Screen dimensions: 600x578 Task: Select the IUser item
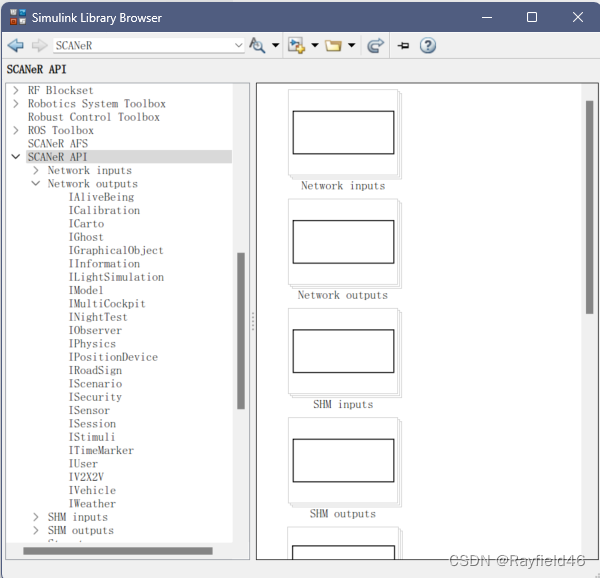tap(83, 464)
